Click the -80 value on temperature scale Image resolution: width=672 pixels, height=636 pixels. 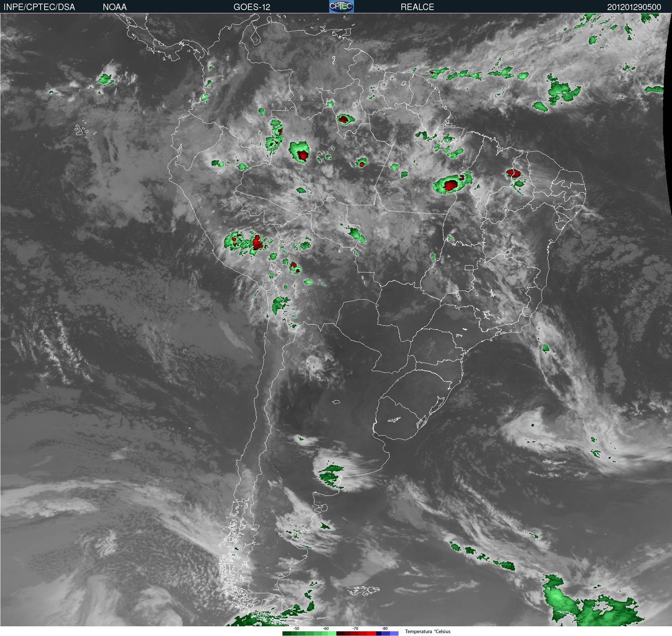coord(385,628)
